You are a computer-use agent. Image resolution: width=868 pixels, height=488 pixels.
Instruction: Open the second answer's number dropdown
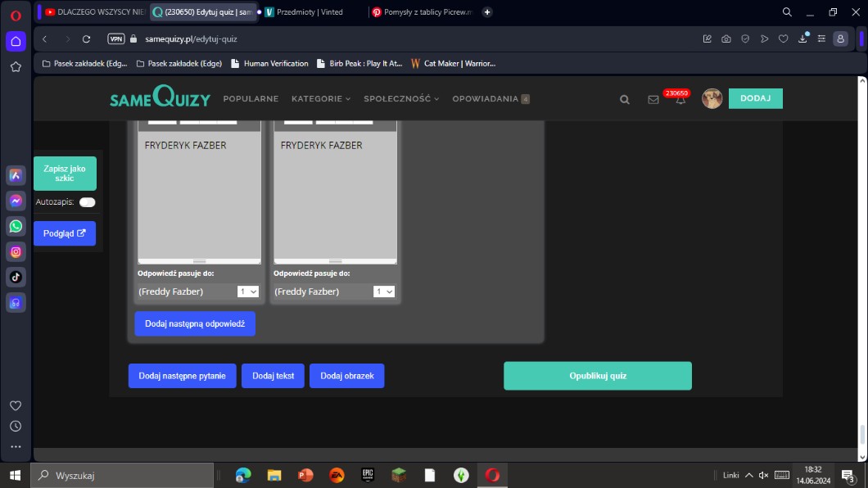pos(383,291)
